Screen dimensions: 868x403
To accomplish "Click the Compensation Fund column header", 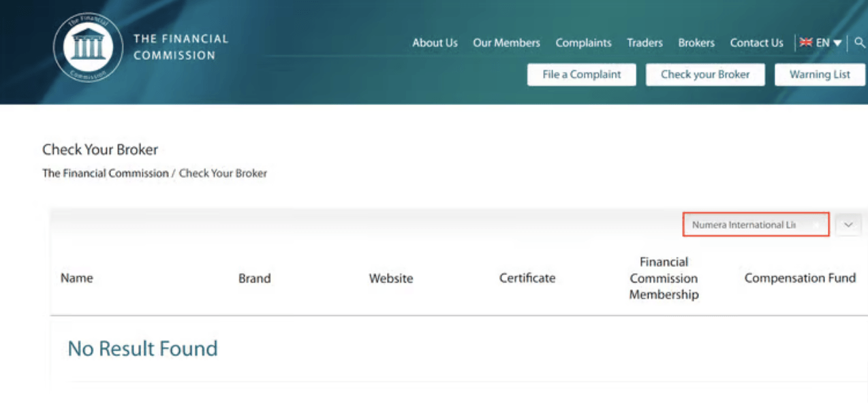I will click(x=800, y=278).
